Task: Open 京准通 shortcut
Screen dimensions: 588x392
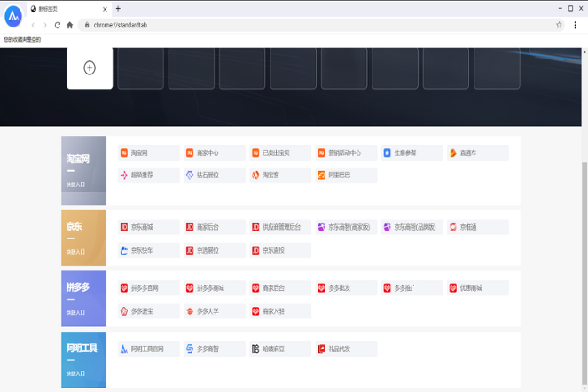Action: 478,227
